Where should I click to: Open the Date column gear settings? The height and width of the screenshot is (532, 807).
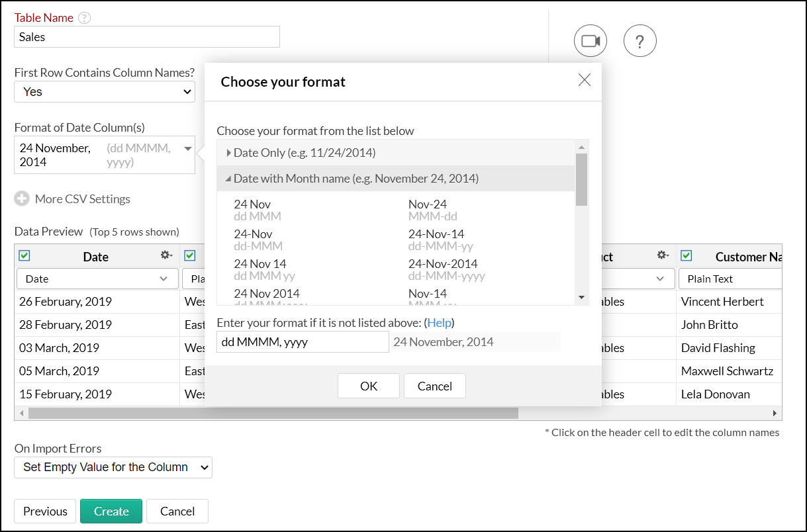coord(166,255)
